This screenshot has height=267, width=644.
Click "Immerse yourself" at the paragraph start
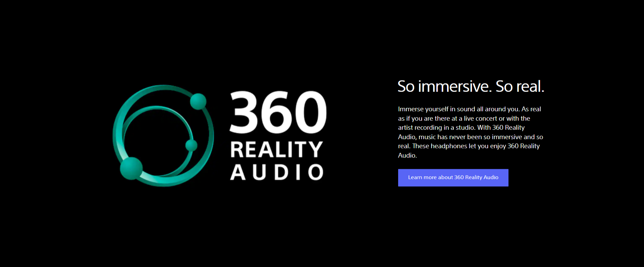tap(423, 109)
